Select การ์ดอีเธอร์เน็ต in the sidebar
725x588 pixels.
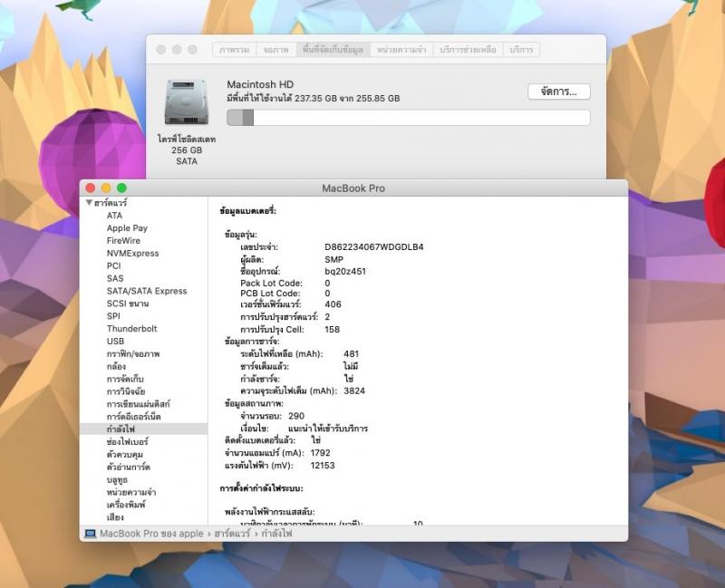click(133, 417)
